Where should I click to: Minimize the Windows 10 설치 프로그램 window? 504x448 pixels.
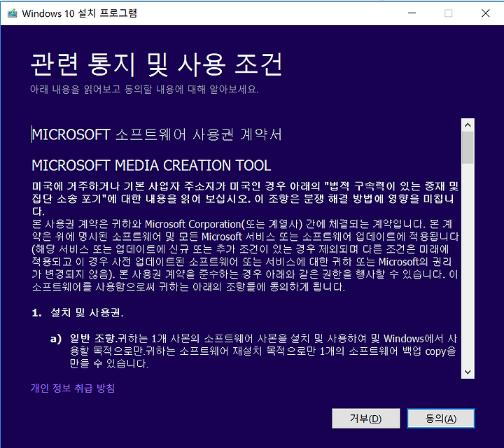412,13
